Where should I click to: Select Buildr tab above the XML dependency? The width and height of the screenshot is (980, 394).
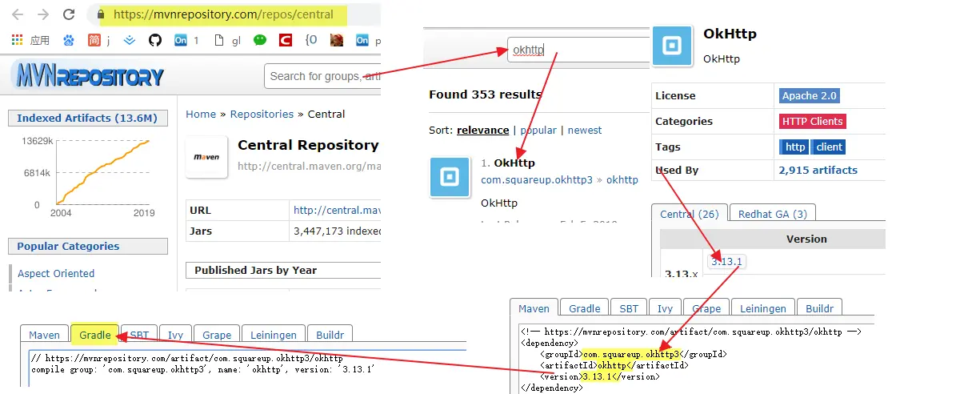(x=819, y=308)
